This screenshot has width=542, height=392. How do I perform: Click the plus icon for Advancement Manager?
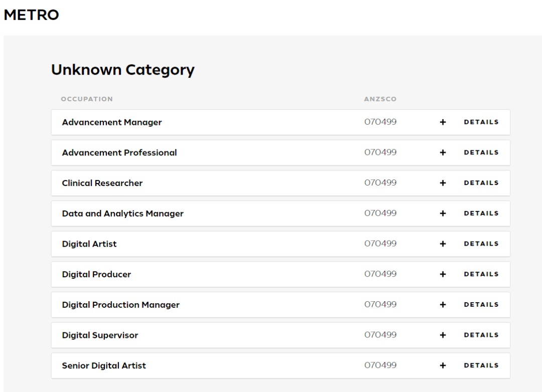(x=443, y=122)
